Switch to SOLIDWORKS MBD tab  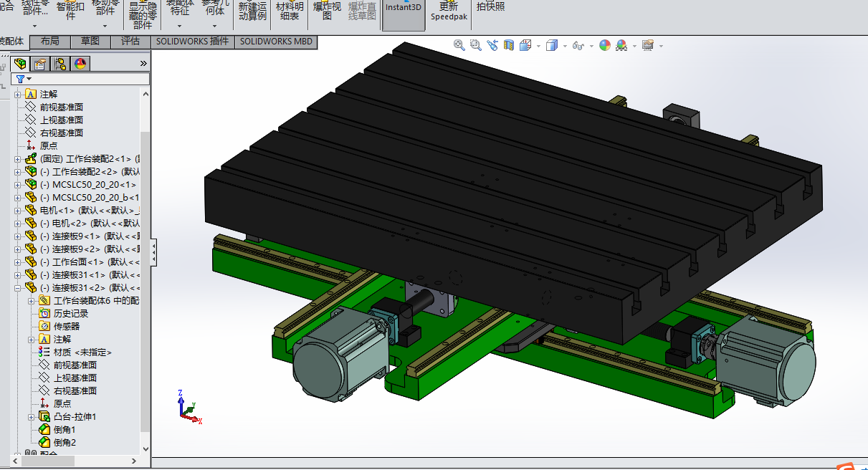[x=276, y=41]
